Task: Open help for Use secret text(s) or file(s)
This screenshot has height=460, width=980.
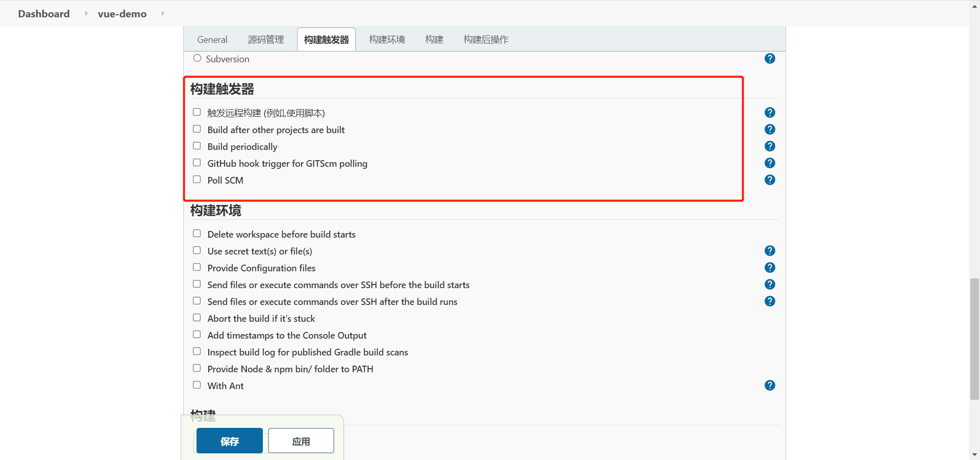Action: coord(770,251)
